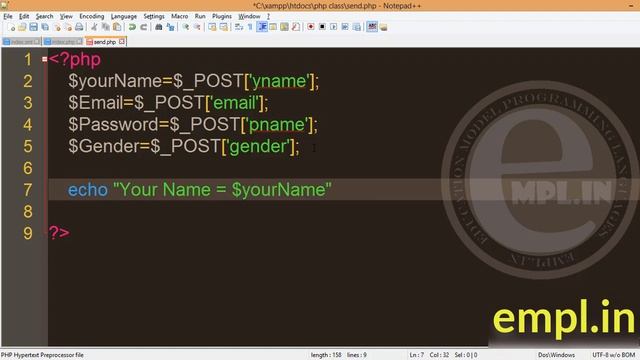Click Save Recorded Macro icon
The image size is (640, 360).
click(357, 27)
